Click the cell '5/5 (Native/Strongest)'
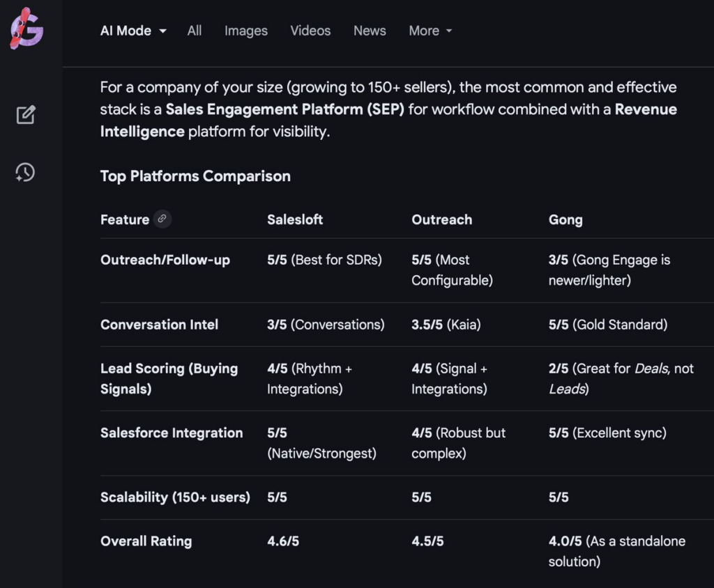714x588 pixels. pos(322,443)
